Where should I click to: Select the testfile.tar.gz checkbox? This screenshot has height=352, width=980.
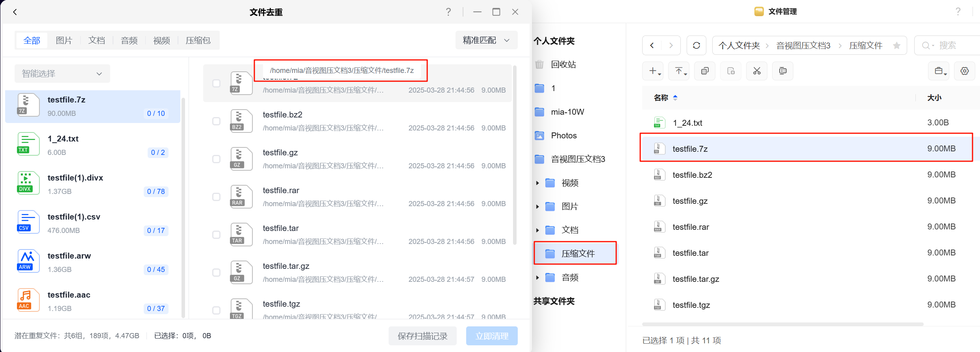[216, 272]
